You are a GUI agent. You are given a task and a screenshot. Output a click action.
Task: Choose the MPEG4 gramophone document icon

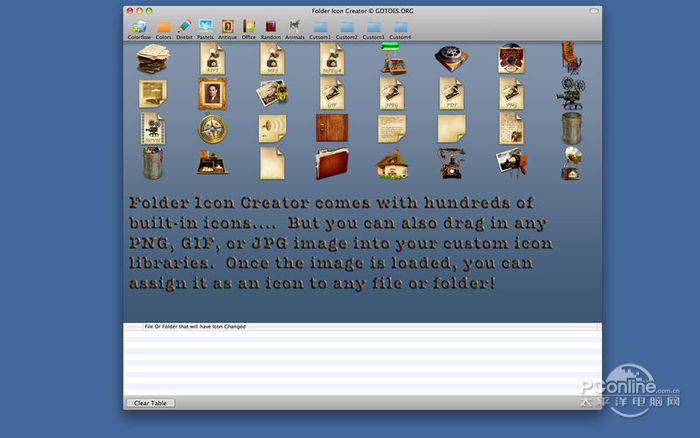coord(332,58)
